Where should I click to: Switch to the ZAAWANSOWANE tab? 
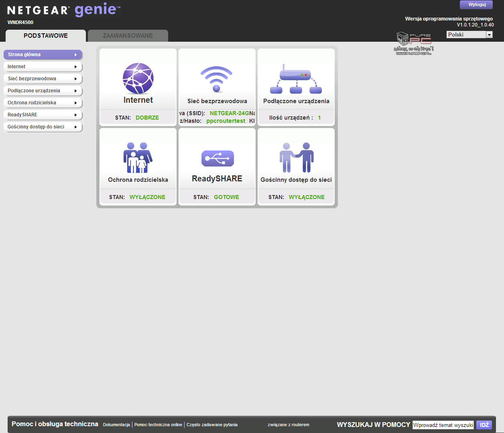pyautogui.click(x=128, y=36)
